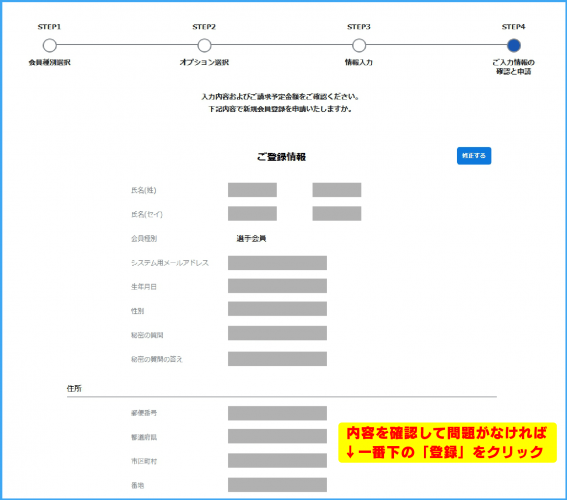
Task: Click the 性別 gray field
Action: (277, 309)
